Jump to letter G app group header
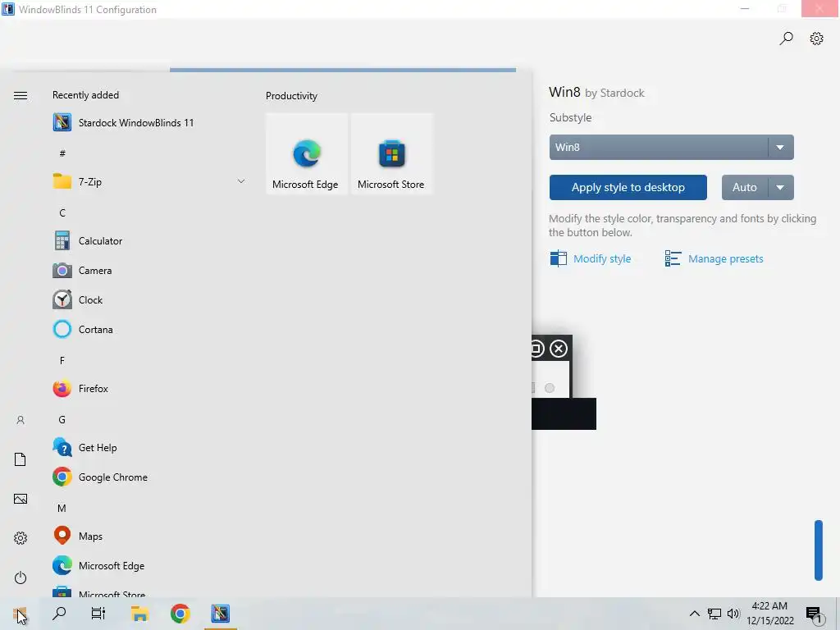The image size is (840, 630). click(62, 420)
